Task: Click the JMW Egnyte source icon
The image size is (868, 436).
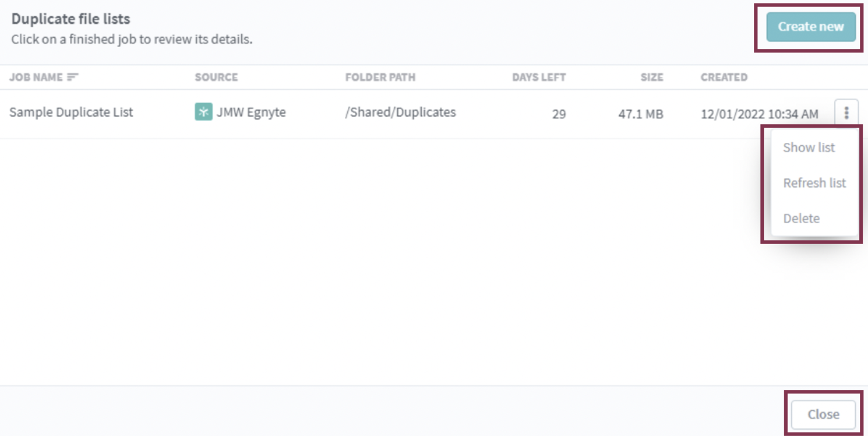Action: (203, 112)
